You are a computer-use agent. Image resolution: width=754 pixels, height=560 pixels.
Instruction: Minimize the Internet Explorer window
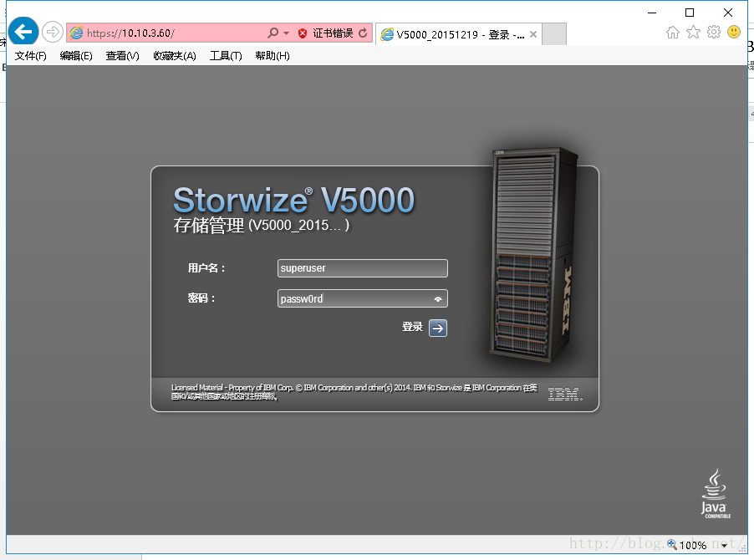652,13
